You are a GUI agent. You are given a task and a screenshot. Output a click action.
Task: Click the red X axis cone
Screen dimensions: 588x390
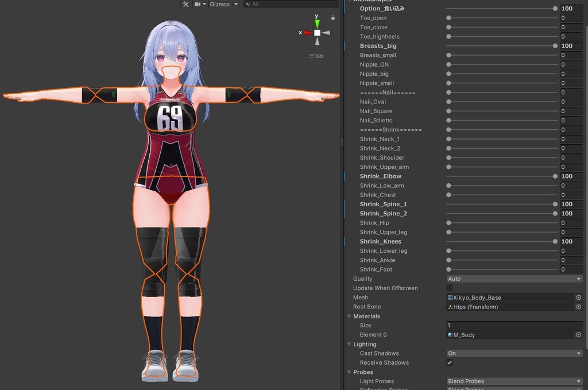[x=308, y=33]
